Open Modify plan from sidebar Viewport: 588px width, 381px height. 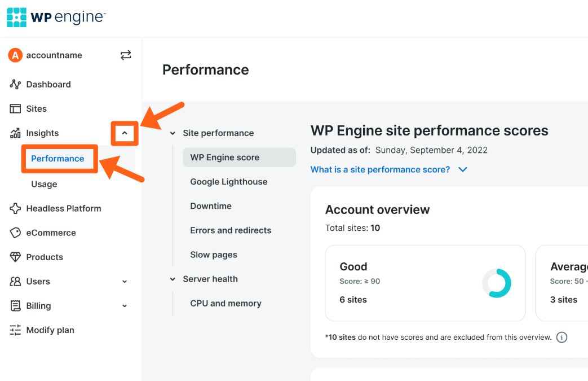click(50, 330)
